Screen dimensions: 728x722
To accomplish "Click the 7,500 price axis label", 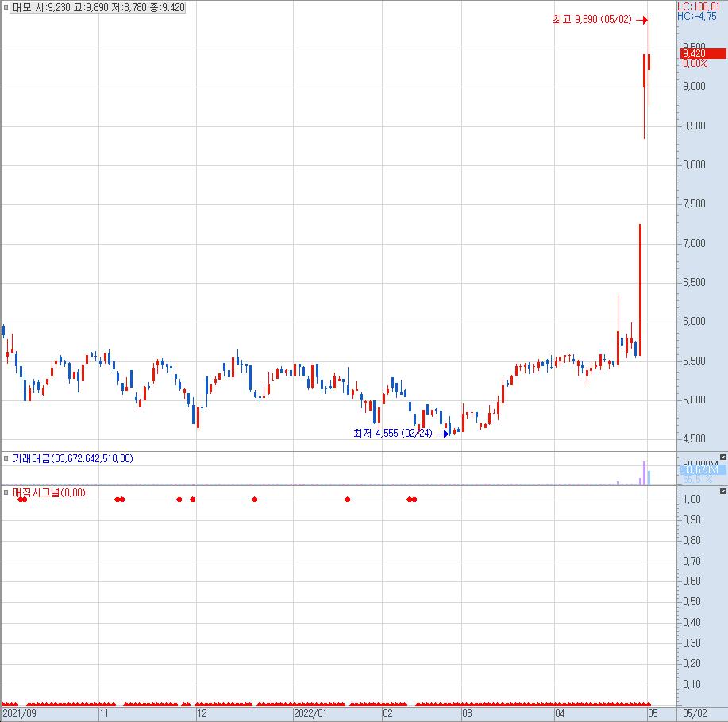I will click(x=694, y=203).
